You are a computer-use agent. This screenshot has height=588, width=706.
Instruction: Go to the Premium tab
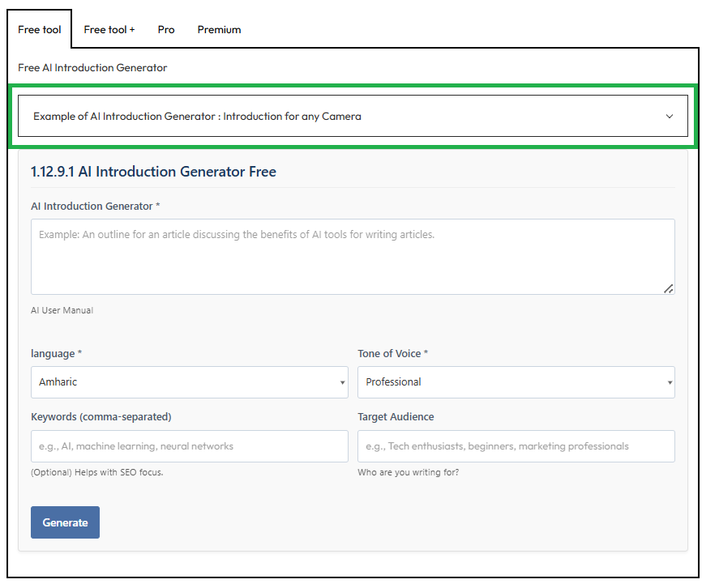click(x=219, y=29)
